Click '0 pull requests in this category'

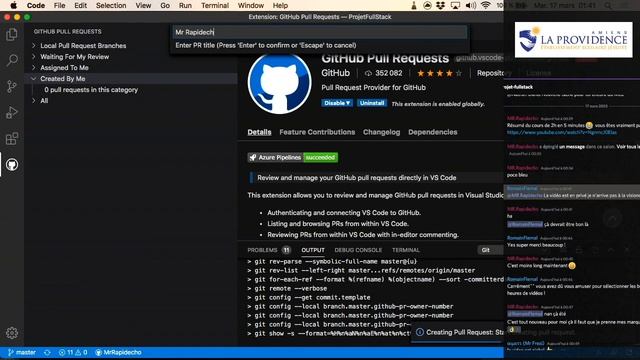[x=91, y=90]
